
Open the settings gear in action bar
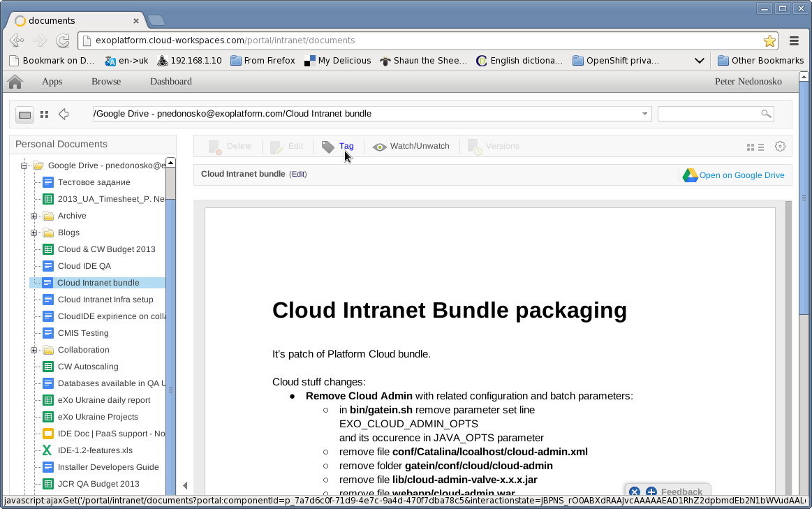[x=780, y=147]
